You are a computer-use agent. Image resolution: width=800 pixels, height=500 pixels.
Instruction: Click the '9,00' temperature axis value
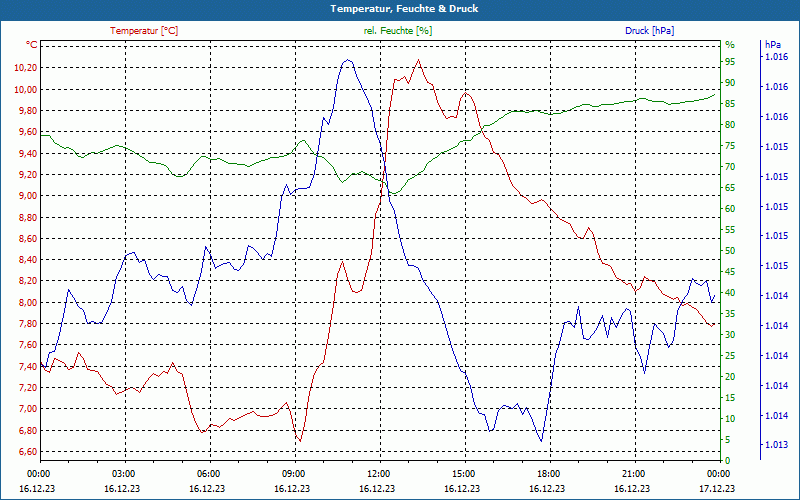pos(28,195)
